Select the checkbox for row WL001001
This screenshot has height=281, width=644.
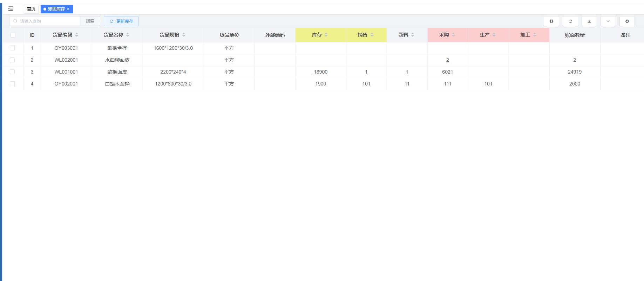pyautogui.click(x=12, y=72)
